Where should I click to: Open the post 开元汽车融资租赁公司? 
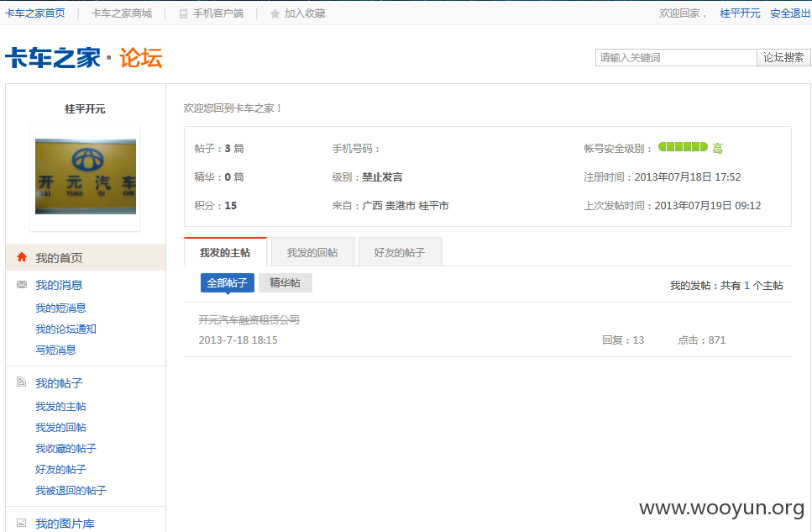(x=249, y=320)
